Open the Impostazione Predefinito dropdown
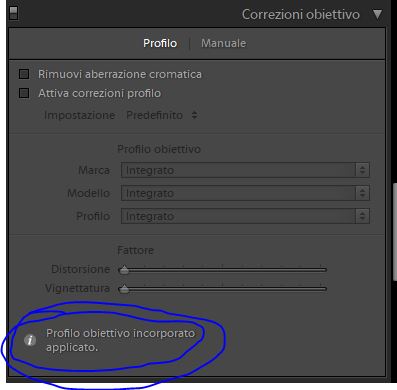Viewport: 397px width, 390px height. coord(162,115)
